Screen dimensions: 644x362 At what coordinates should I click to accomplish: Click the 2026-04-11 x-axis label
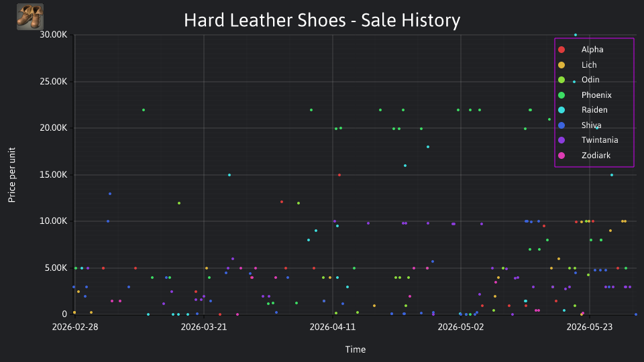[333, 327]
